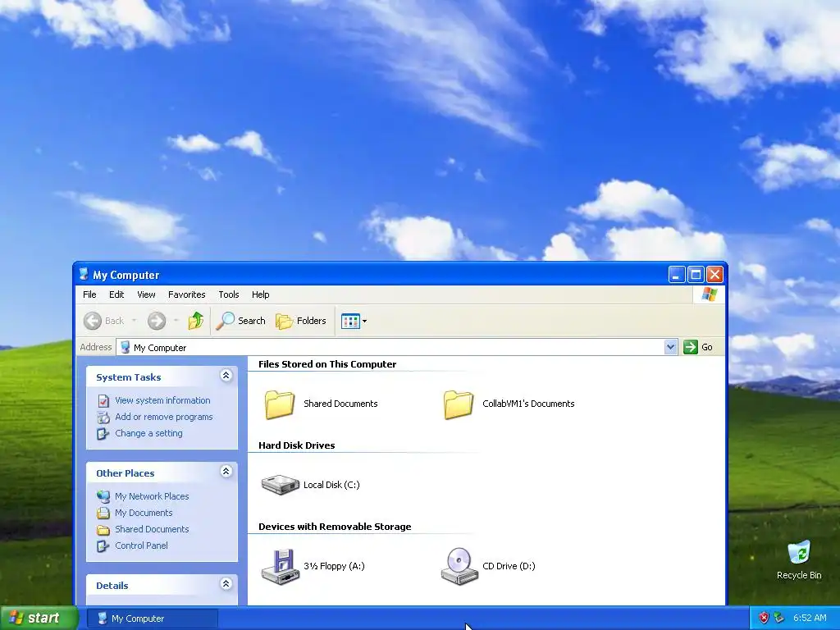Maximize the My Computer window

(x=696, y=275)
